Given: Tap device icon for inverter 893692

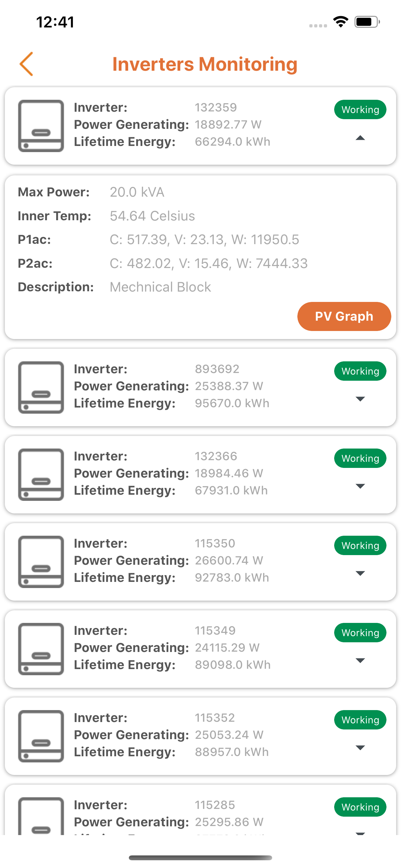Looking at the screenshot, I should 41,387.
